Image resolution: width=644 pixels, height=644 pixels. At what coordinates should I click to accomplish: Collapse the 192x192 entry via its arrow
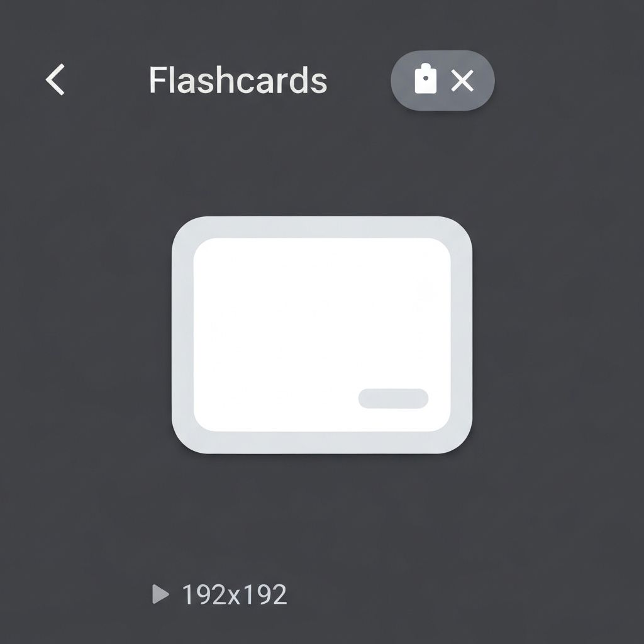[160, 594]
